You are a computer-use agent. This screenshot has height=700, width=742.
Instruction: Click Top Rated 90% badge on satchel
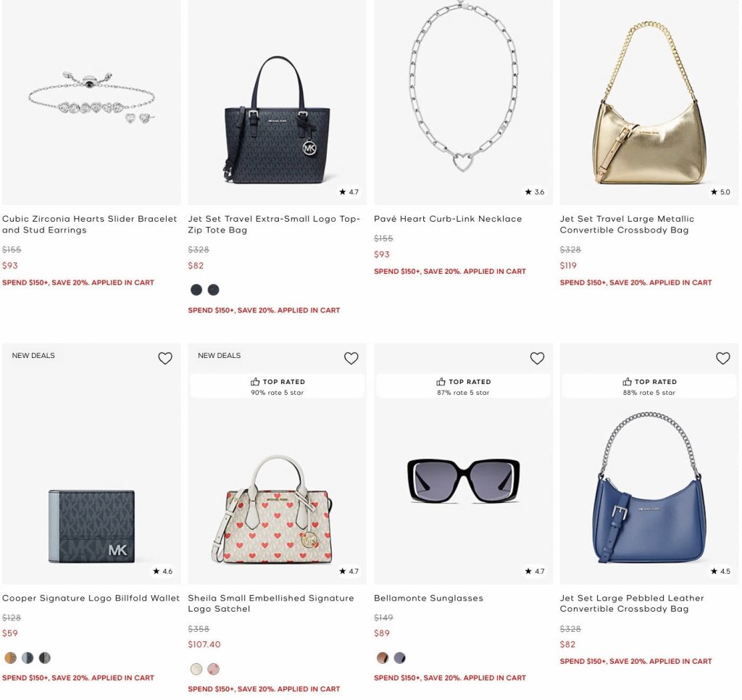[278, 387]
